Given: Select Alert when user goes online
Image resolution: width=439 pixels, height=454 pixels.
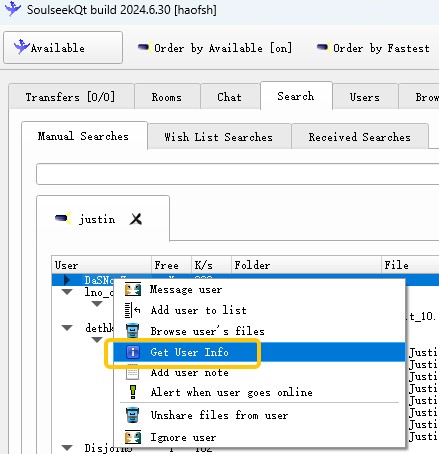Looking at the screenshot, I should click(259, 392).
